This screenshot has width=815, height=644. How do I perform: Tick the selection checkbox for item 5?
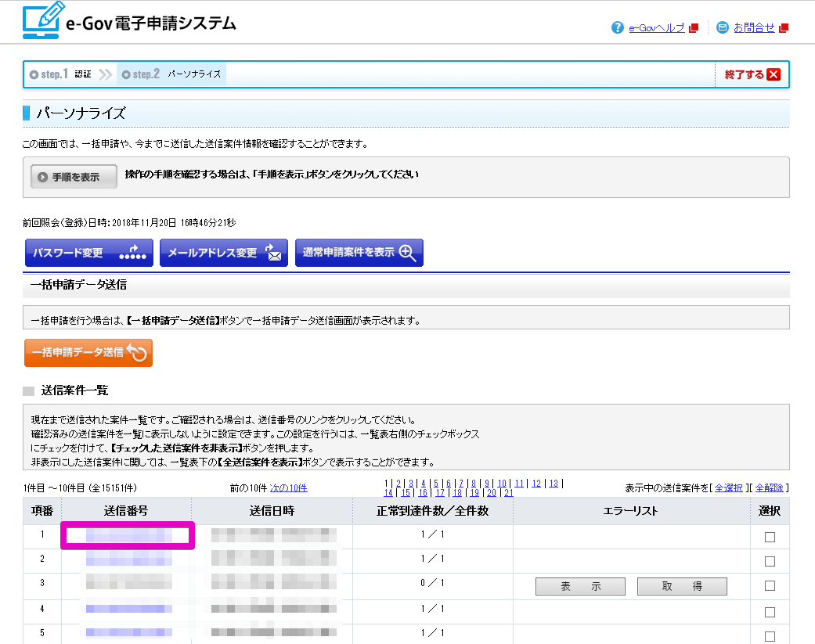coord(770,636)
